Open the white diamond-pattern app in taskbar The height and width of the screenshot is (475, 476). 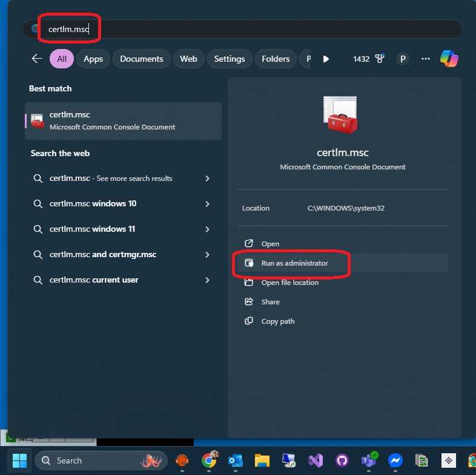tap(449, 460)
